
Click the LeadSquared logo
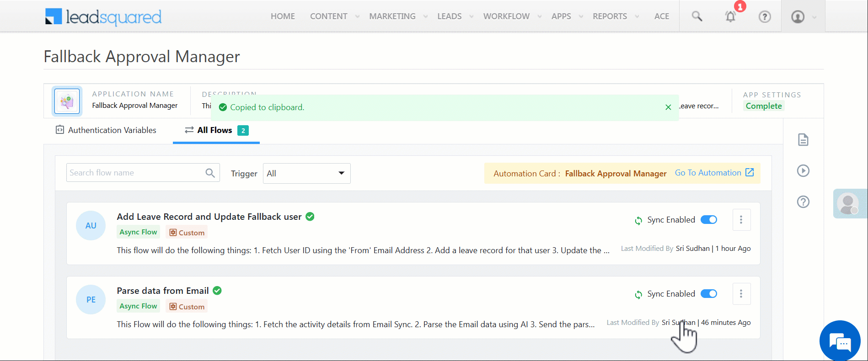click(103, 17)
